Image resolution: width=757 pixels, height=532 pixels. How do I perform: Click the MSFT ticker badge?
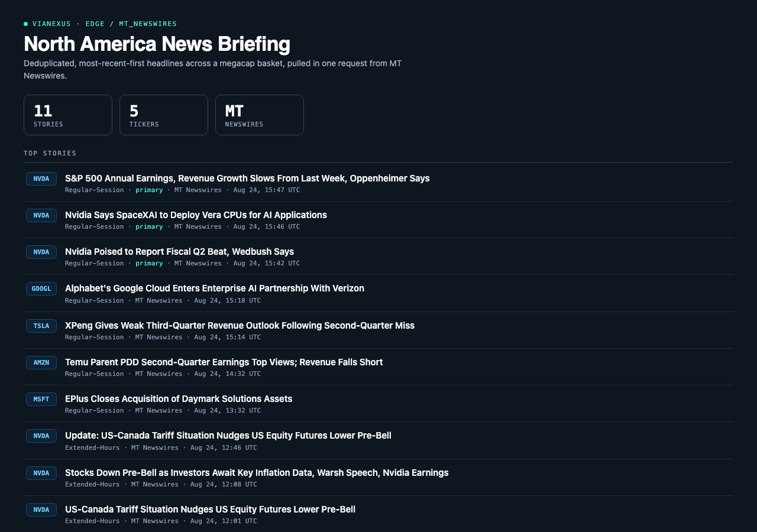point(41,399)
